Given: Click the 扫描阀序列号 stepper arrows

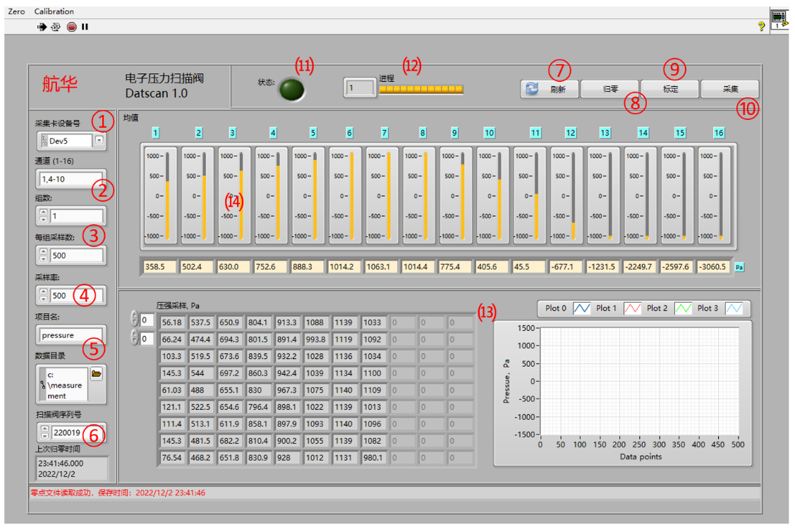Looking at the screenshot, I should pyautogui.click(x=44, y=432).
